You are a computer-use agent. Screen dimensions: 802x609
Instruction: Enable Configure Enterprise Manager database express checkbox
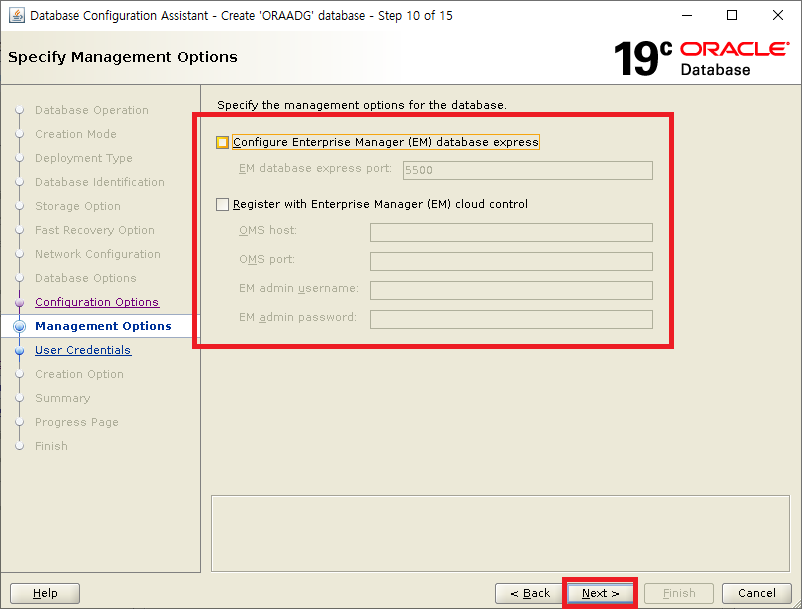222,142
